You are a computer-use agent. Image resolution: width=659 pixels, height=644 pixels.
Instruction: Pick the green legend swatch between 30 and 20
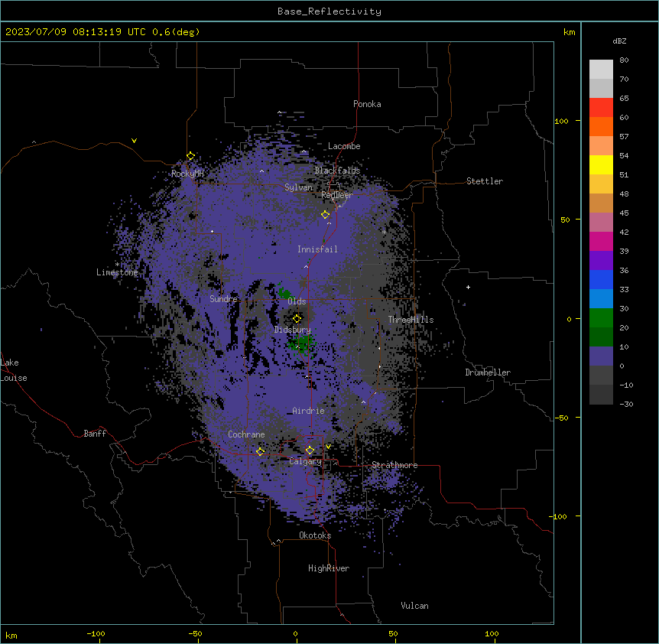pos(601,318)
